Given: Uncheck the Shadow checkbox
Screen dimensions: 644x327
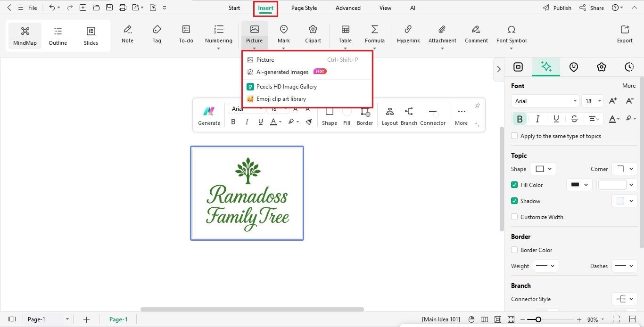Looking at the screenshot, I should click(x=514, y=201).
